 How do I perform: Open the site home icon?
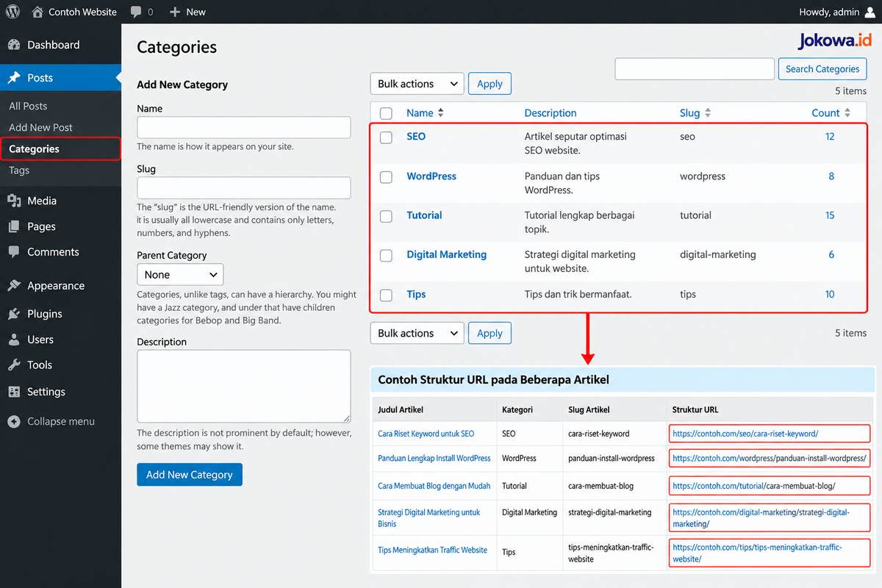37,12
